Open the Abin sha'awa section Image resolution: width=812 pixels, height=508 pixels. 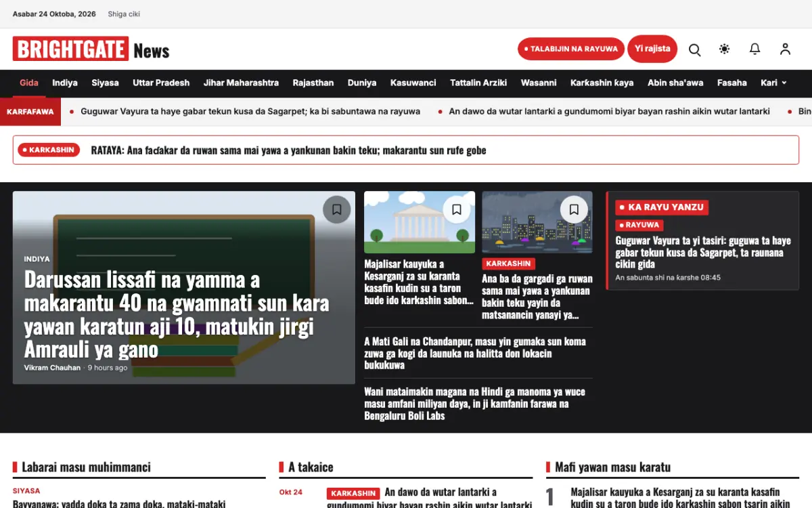click(x=675, y=83)
